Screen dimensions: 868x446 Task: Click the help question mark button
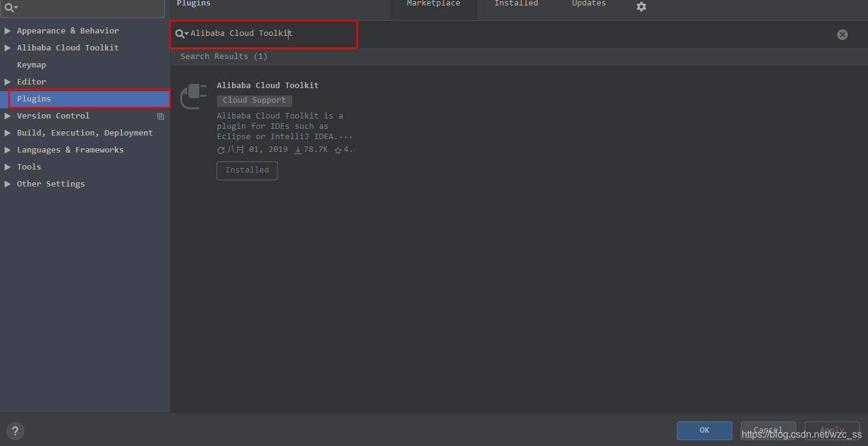[x=15, y=431]
